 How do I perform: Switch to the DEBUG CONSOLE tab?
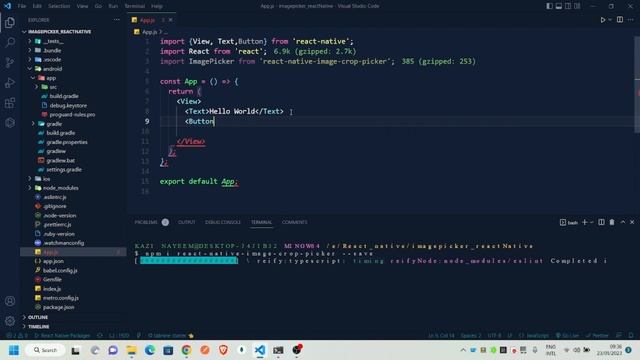223,222
